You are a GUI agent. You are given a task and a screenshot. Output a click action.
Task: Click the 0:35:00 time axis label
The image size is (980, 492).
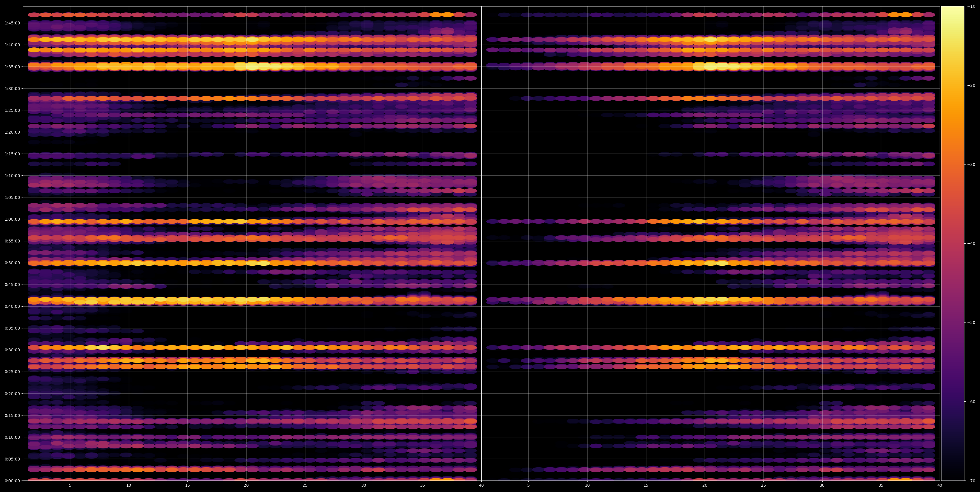point(12,328)
